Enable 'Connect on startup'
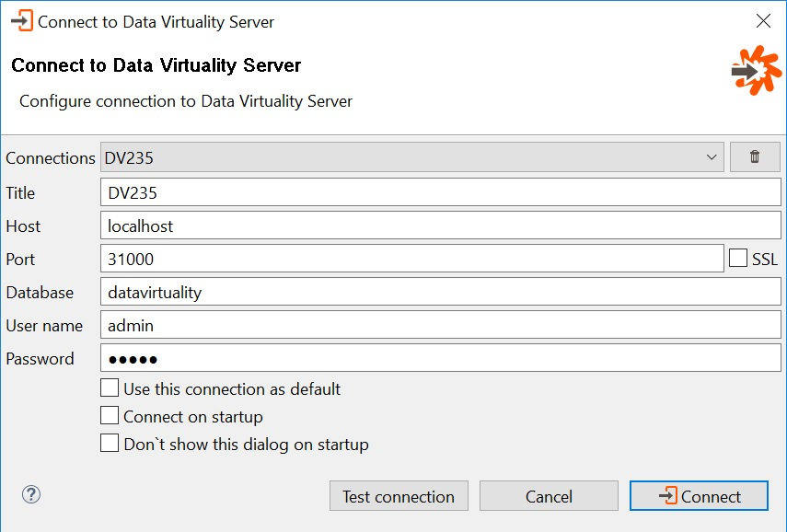Screen dimensions: 787x532 (x=110, y=416)
